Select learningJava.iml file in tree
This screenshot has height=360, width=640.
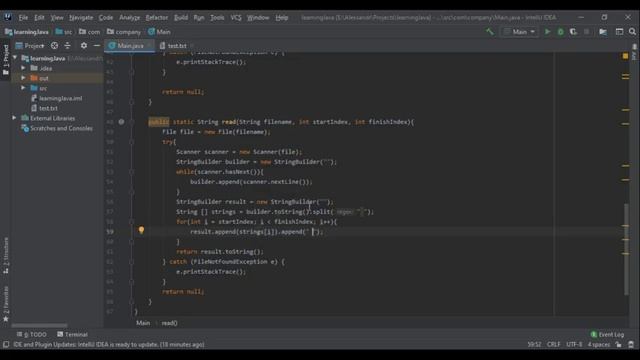tap(56, 98)
